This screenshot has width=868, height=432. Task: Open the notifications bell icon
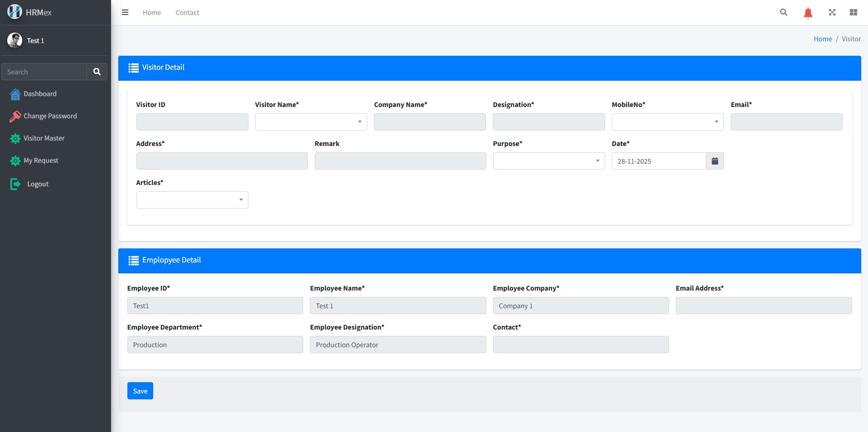click(x=808, y=13)
